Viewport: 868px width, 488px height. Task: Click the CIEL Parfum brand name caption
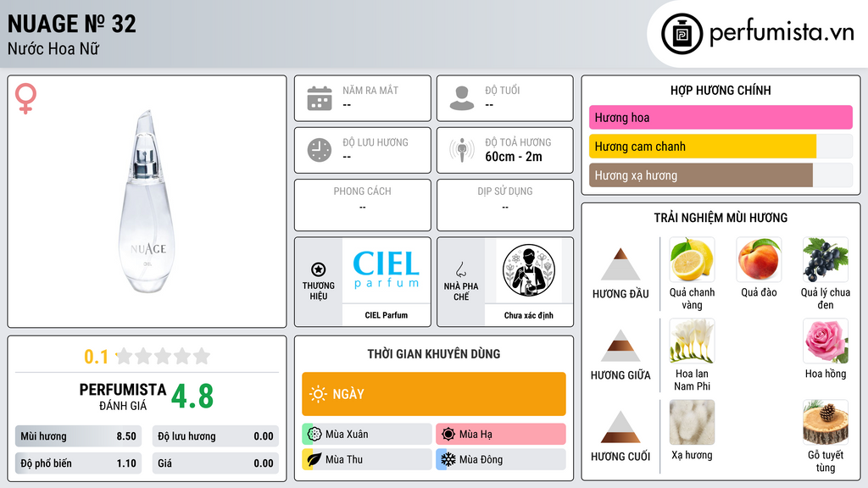click(x=386, y=315)
